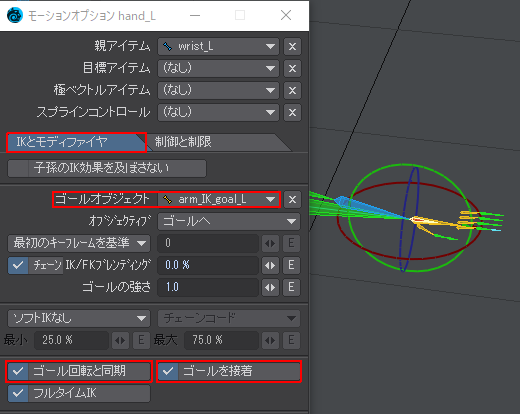520x414 pixels.
Task: Adjust 最大 75.0% with arrow stepper
Action: coord(270,340)
